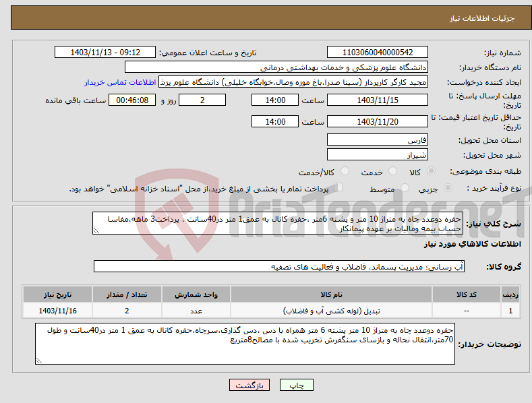Click the گروه کالا label

pos(504,267)
